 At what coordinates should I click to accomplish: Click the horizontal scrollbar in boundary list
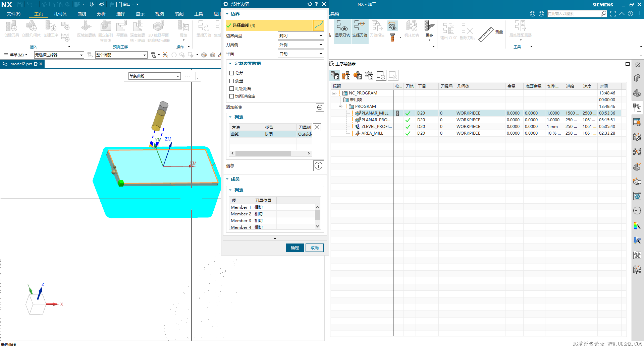tap(263, 153)
